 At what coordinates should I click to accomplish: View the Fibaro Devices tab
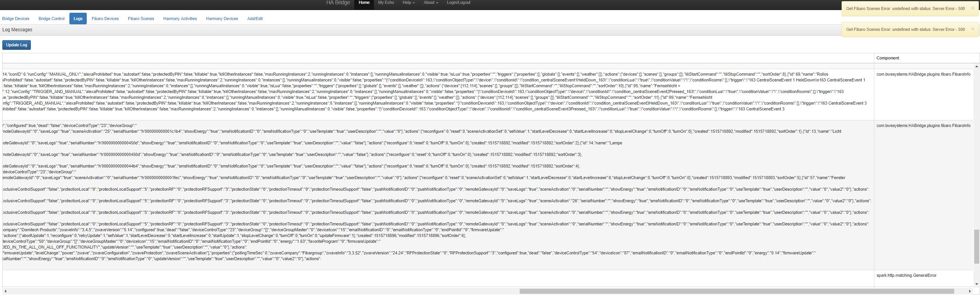pyautogui.click(x=105, y=19)
